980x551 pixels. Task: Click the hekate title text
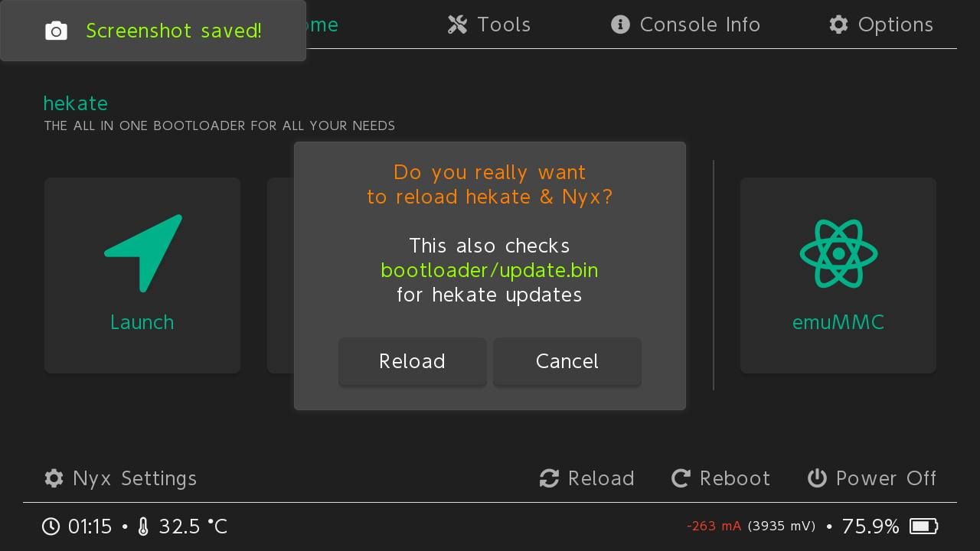(75, 103)
